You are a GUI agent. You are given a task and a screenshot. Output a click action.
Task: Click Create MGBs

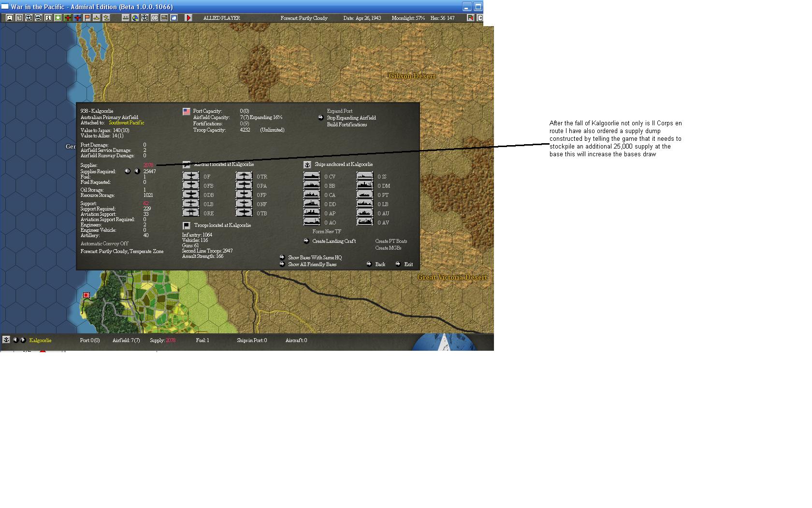pyautogui.click(x=388, y=248)
